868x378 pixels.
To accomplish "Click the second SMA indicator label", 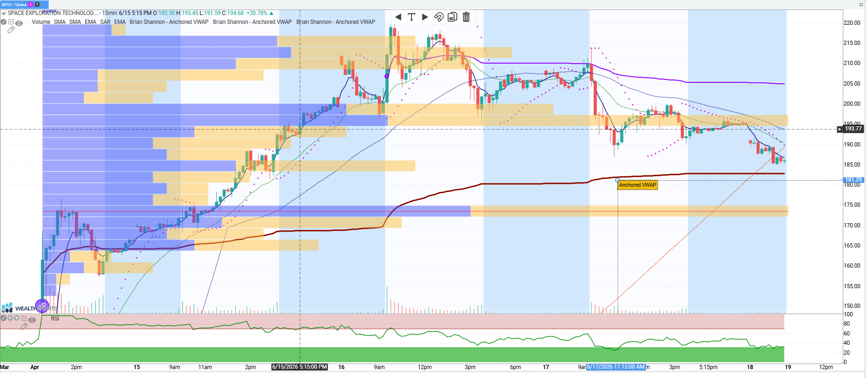I will coord(75,22).
